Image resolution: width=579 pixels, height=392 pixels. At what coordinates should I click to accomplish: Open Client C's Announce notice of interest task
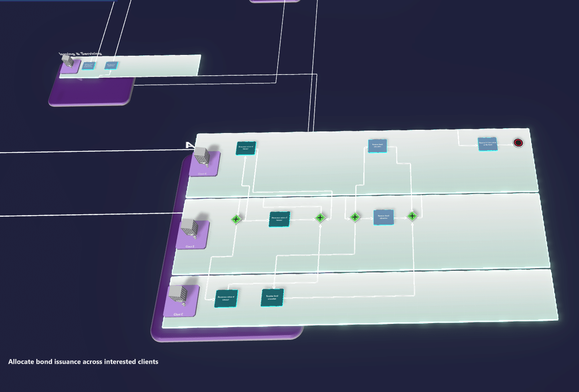226,298
